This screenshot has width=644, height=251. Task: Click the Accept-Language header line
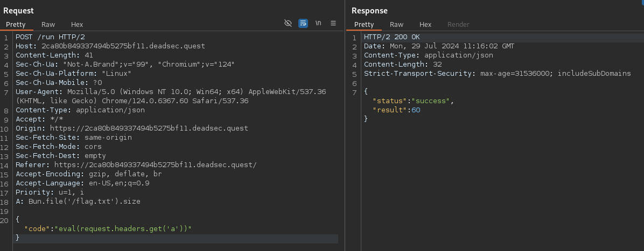(82, 183)
